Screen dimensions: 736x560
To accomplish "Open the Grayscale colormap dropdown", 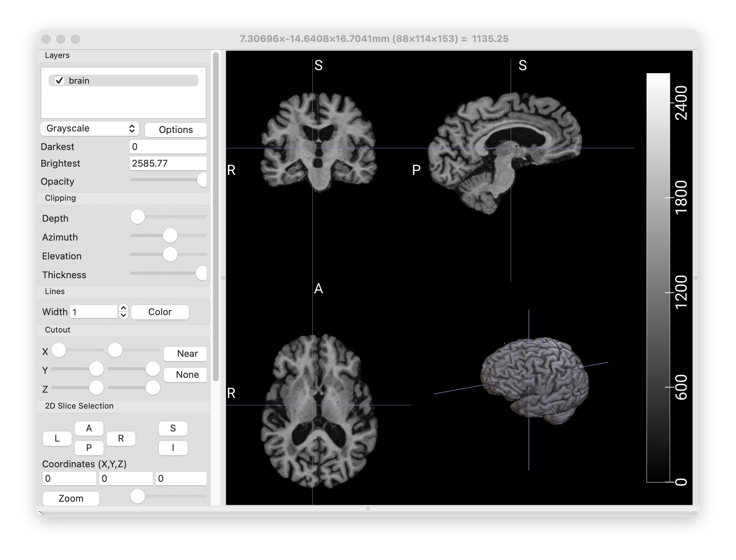I will 89,129.
